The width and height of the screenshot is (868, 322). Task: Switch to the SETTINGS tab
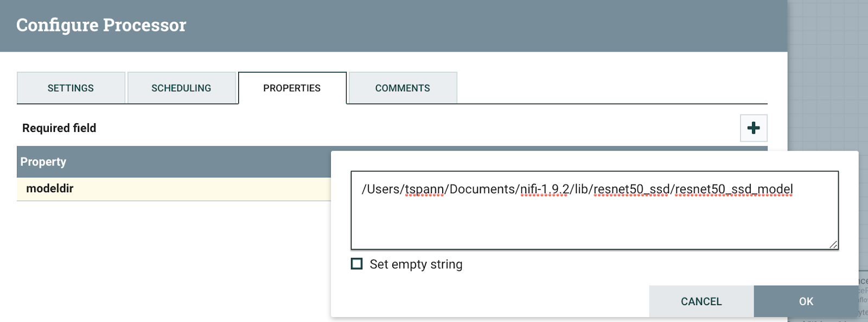[x=71, y=88]
